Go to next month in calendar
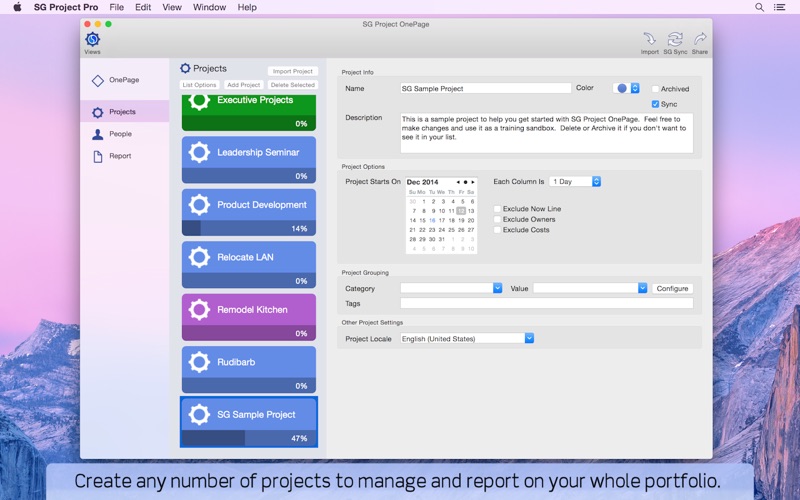 tap(473, 182)
